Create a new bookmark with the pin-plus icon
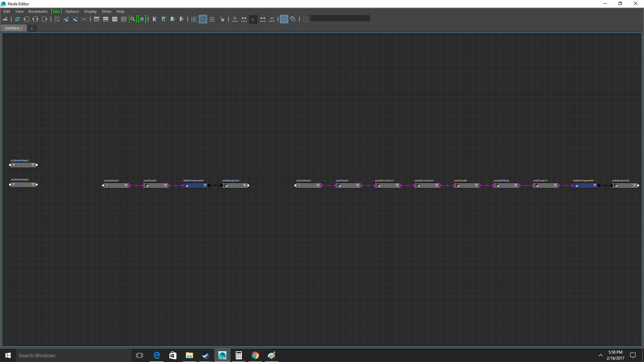The height and width of the screenshot is (362, 644). point(155,19)
